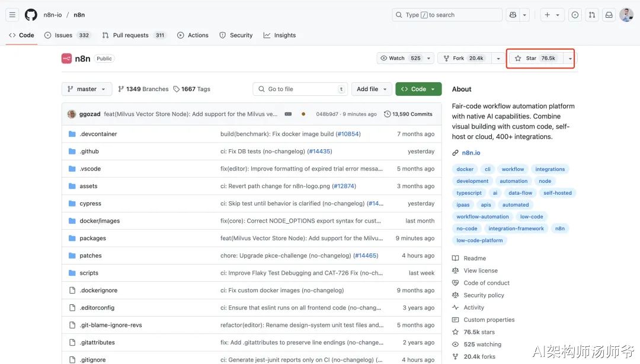This screenshot has height=364, width=640.
Task: Focus the Go to file search box
Action: tap(300, 89)
